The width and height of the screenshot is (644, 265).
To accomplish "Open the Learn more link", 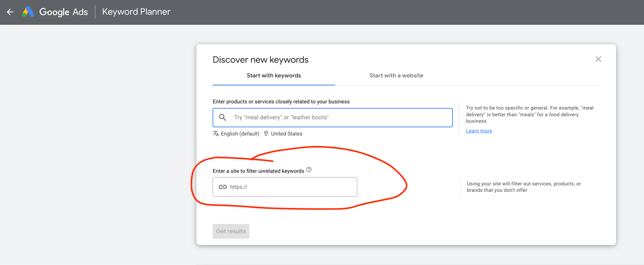I will (x=479, y=131).
